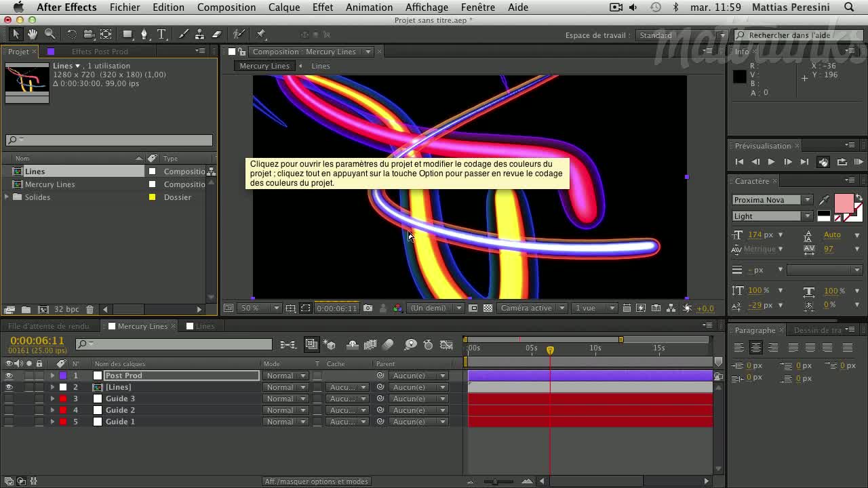Select the Eraser tool
This screenshot has height=488, width=868.
[217, 34]
